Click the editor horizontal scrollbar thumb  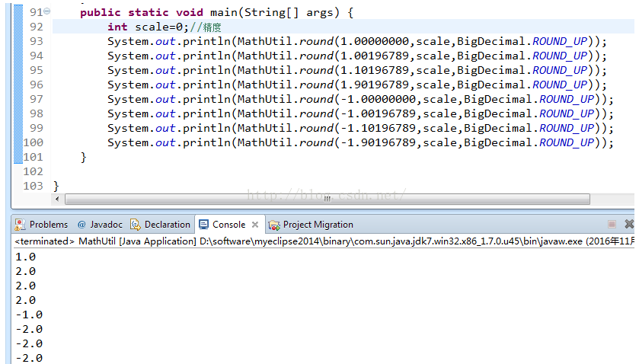(327, 199)
